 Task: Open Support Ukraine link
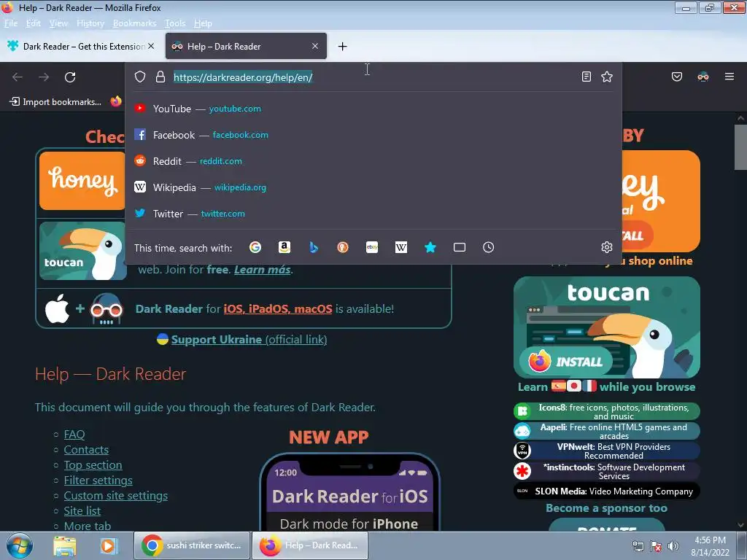click(x=249, y=340)
